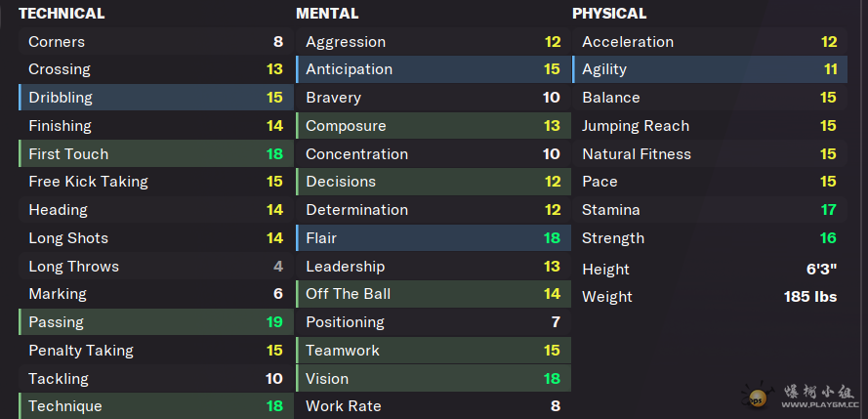Click the Vision attribute row
868x419 pixels.
pos(432,379)
